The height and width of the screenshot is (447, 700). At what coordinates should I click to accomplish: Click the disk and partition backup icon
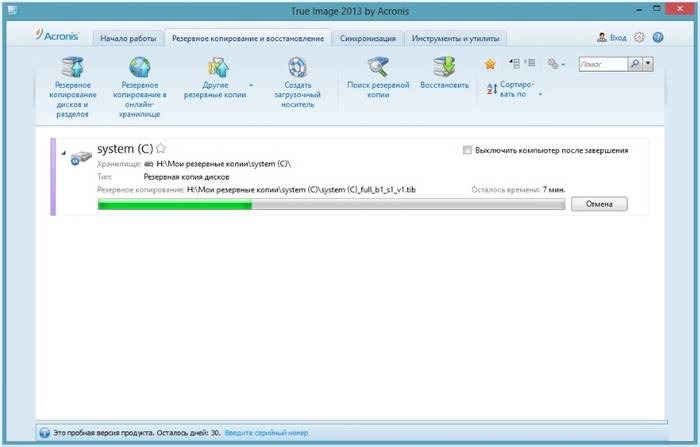[73, 69]
